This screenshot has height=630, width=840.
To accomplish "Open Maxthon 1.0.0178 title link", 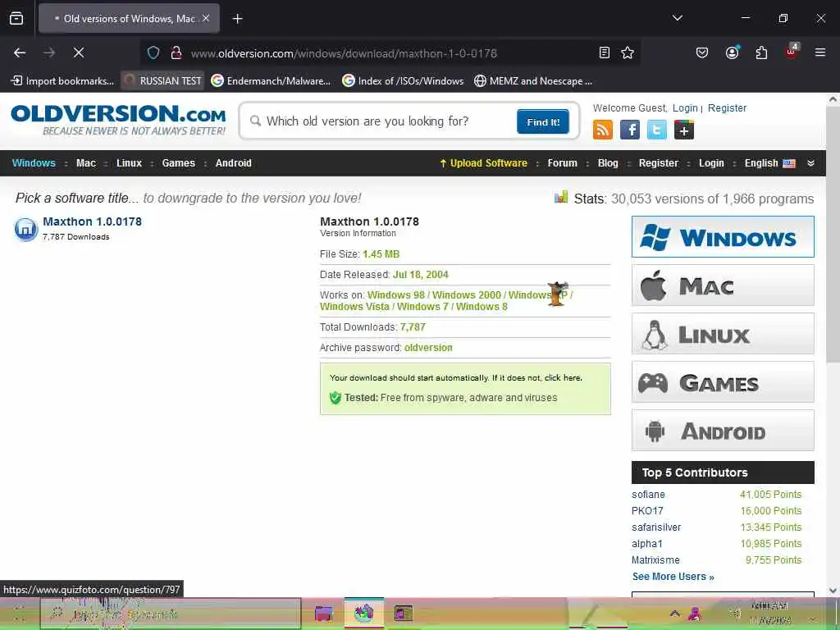I will [92, 221].
